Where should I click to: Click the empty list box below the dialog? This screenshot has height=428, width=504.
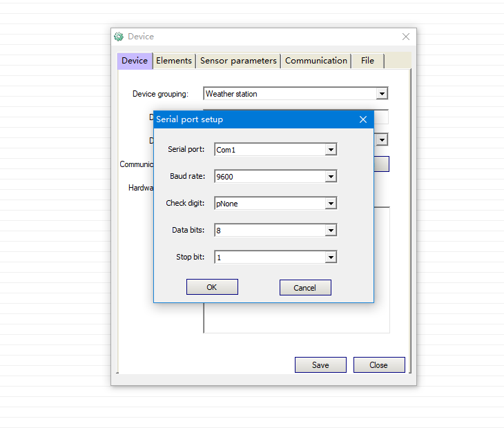click(x=297, y=318)
